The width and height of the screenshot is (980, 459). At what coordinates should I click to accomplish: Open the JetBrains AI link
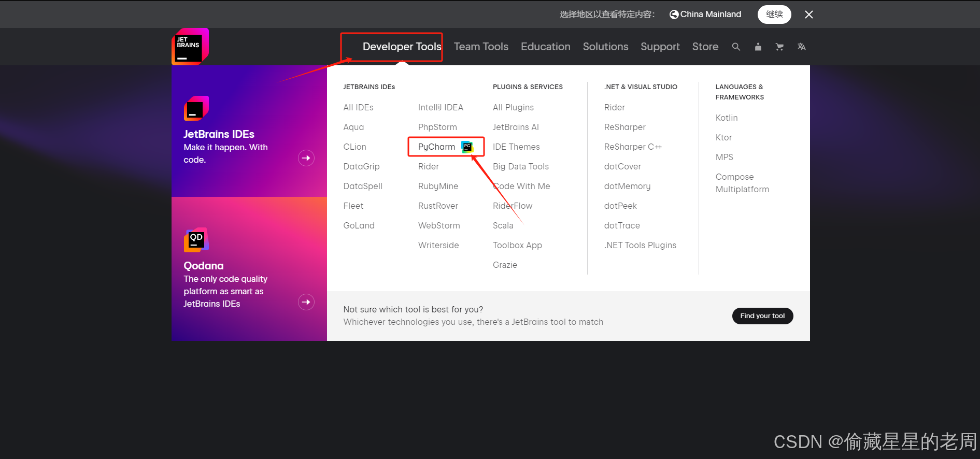(516, 127)
